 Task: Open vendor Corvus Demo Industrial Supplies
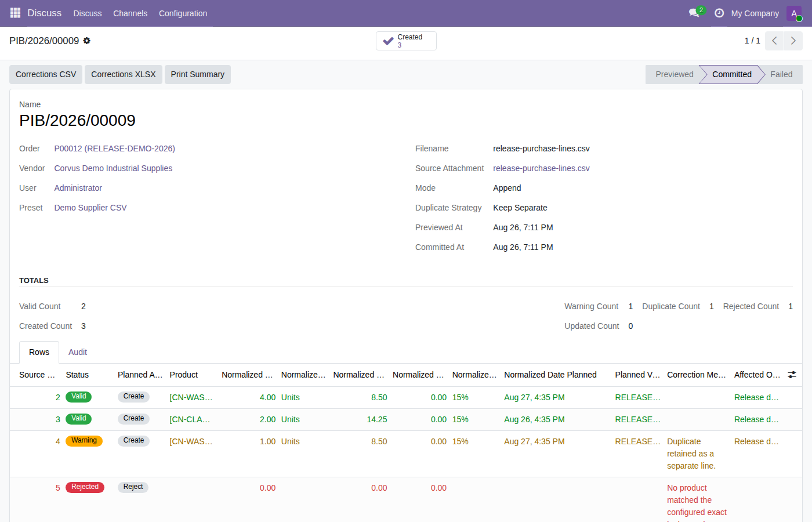pyautogui.click(x=114, y=168)
